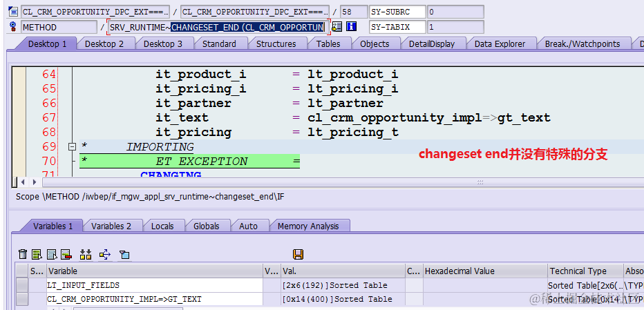644x310 pixels.
Task: Open the DetailDisplay tab
Action: (432, 44)
